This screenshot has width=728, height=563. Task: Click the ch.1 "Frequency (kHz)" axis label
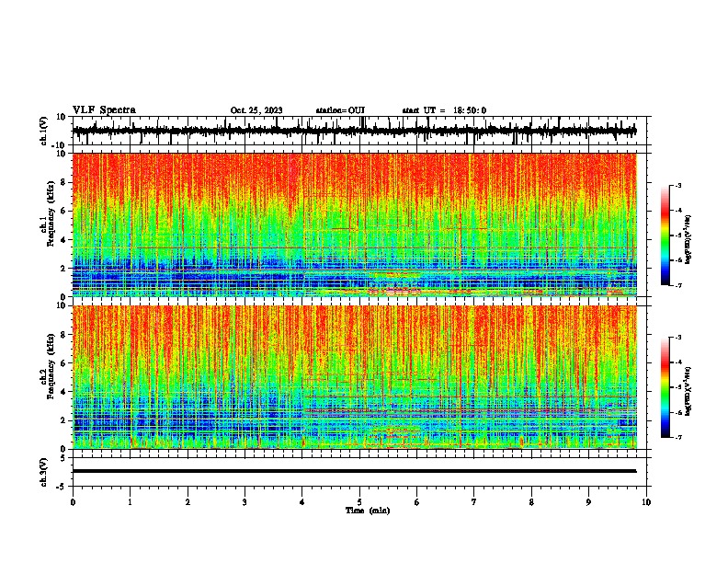pos(51,213)
